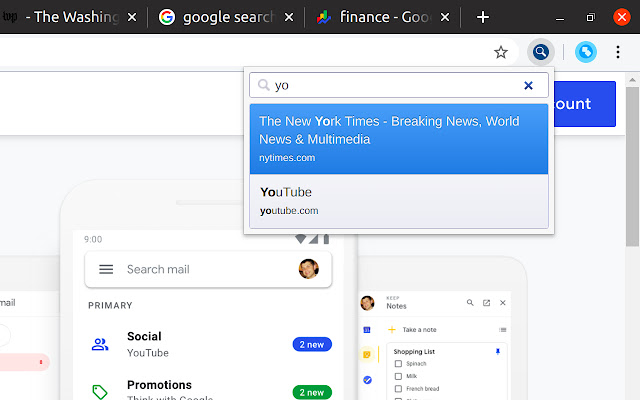Close the google search tab
Viewport: 640px width, 400px height.
pos(289,17)
